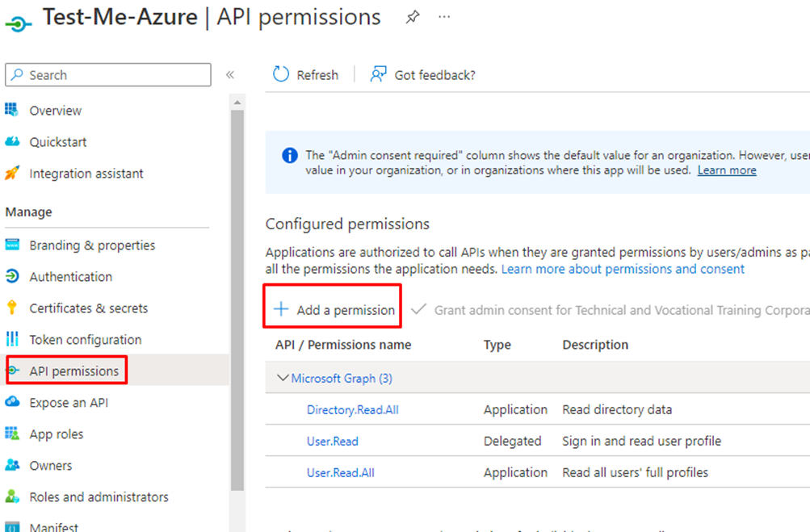Click the Authentication arrow icon

click(x=12, y=276)
